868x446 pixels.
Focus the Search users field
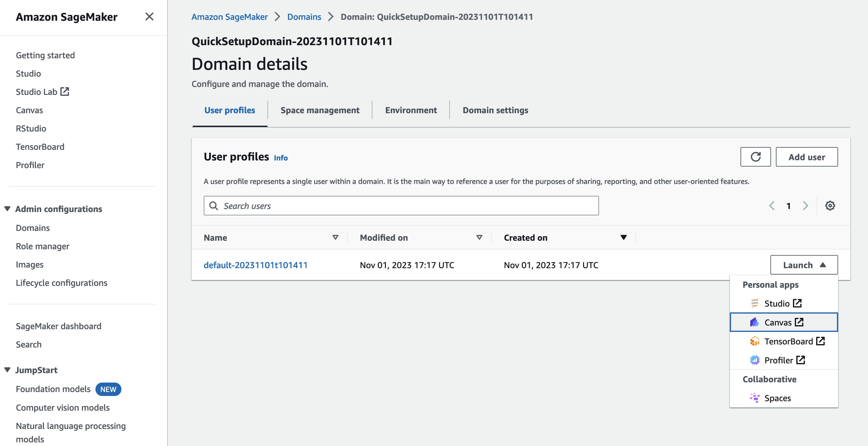[x=401, y=206]
